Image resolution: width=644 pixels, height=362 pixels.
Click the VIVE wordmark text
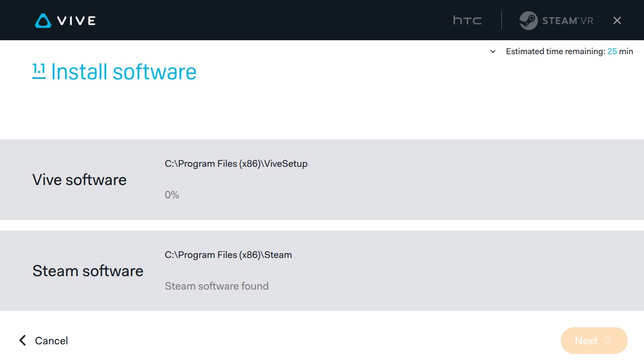tap(76, 21)
